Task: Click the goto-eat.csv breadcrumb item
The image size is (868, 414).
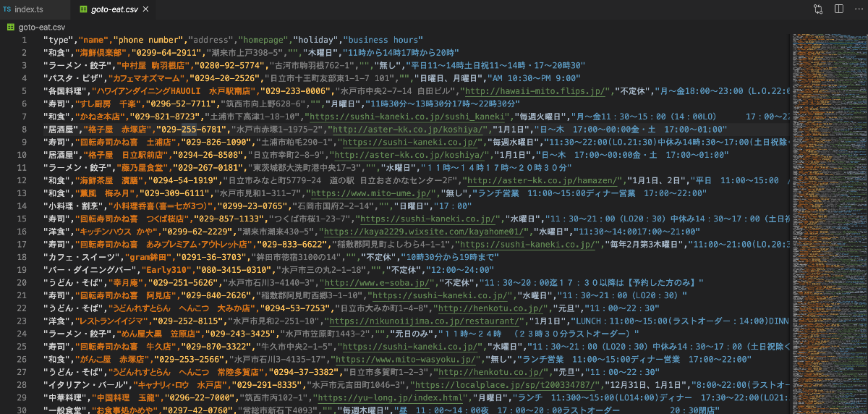Action: [x=41, y=28]
